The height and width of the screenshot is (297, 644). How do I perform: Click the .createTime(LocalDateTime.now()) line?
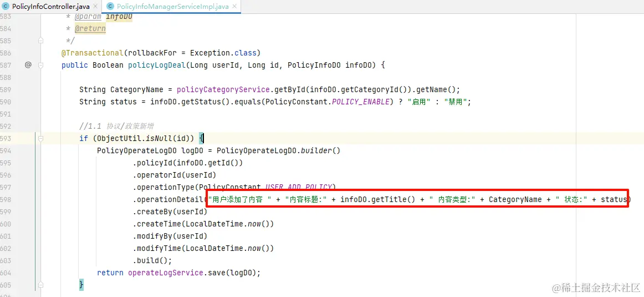(203, 224)
